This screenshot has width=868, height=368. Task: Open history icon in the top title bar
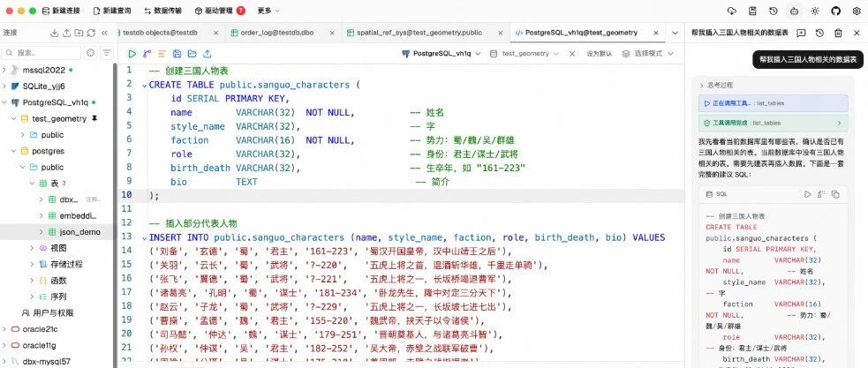click(774, 11)
